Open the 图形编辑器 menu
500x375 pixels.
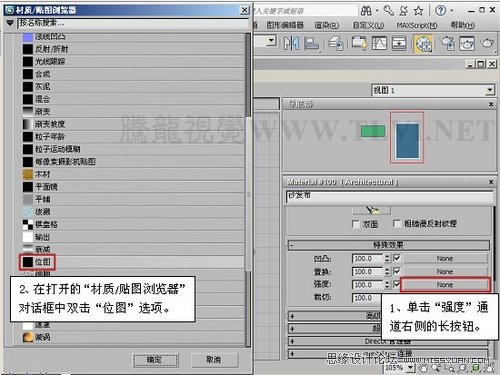click(285, 25)
